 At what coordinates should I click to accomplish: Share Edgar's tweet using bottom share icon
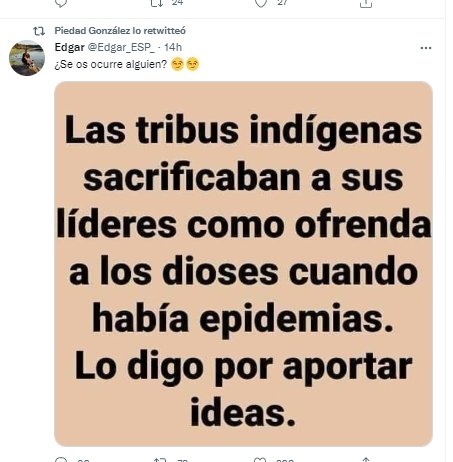pyautogui.click(x=366, y=460)
